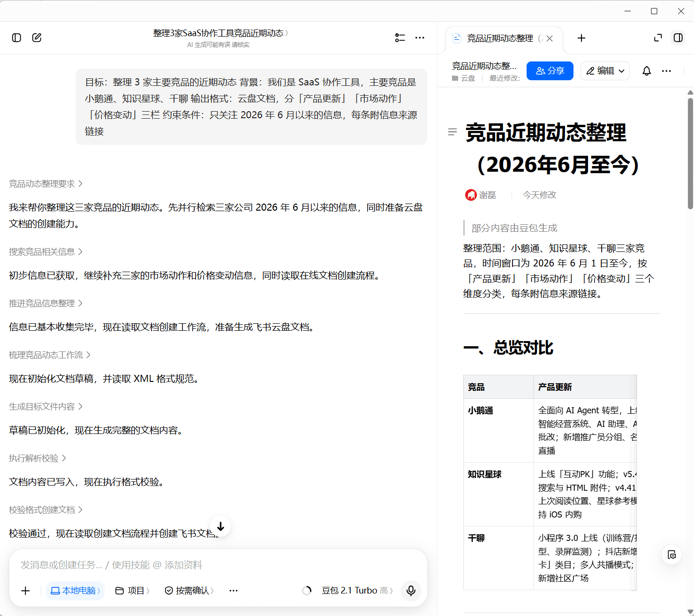Image resolution: width=694 pixels, height=616 pixels.
Task: Expand the 梳理竞品动态工作流 step
Action: (x=50, y=355)
